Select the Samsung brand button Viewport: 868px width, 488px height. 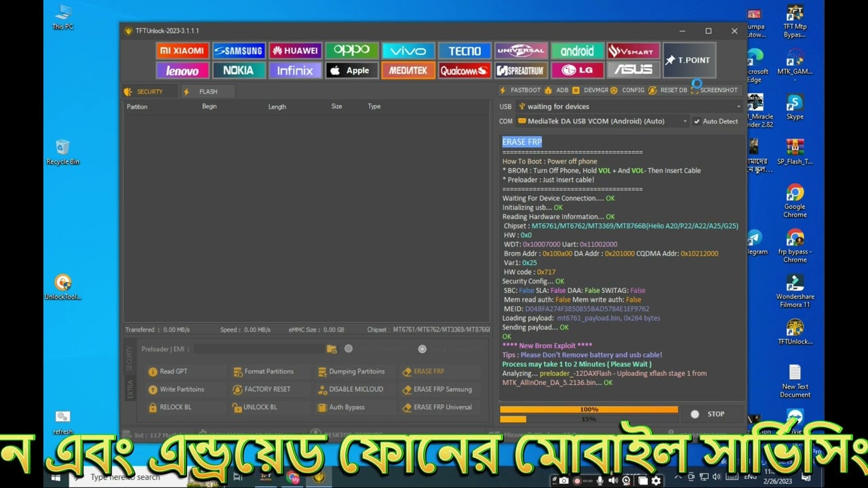238,51
